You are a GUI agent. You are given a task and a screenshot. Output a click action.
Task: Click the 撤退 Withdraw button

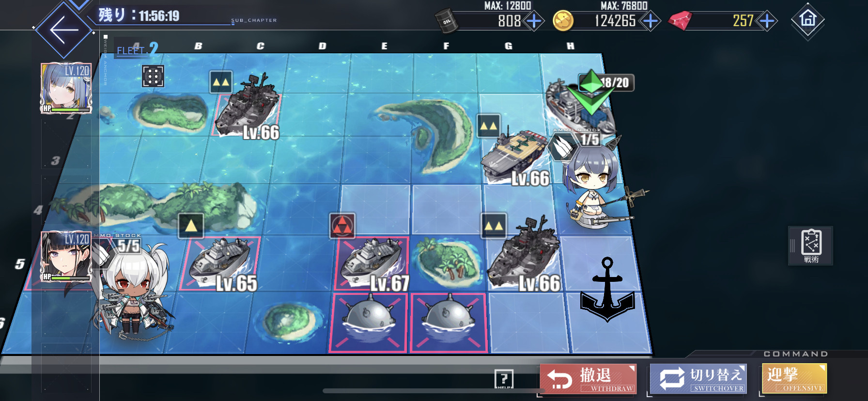click(588, 378)
